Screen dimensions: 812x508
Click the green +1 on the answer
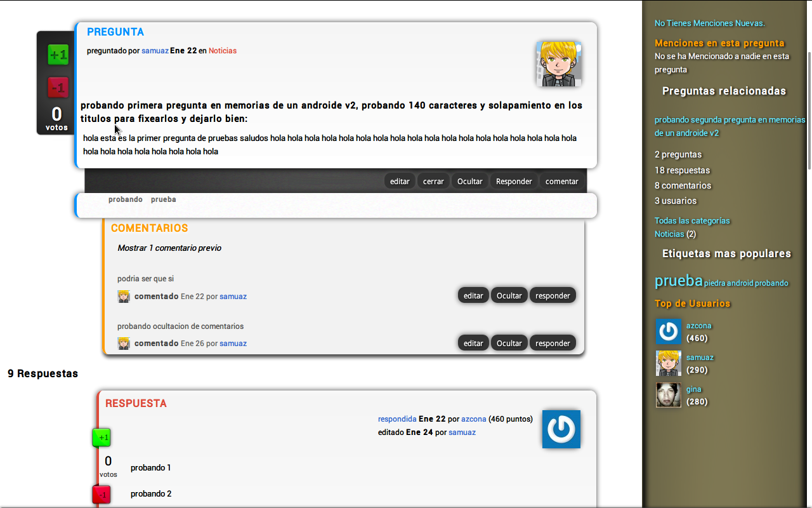tap(101, 438)
